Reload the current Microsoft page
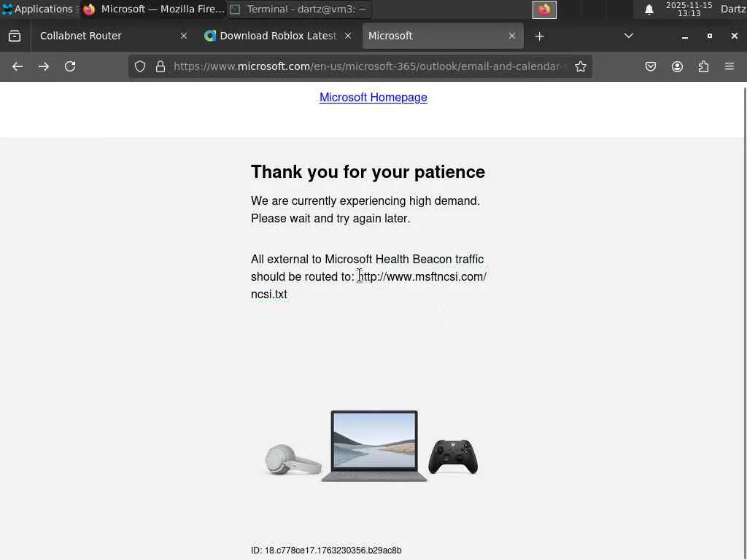The height and width of the screenshot is (560, 747). 70,66
